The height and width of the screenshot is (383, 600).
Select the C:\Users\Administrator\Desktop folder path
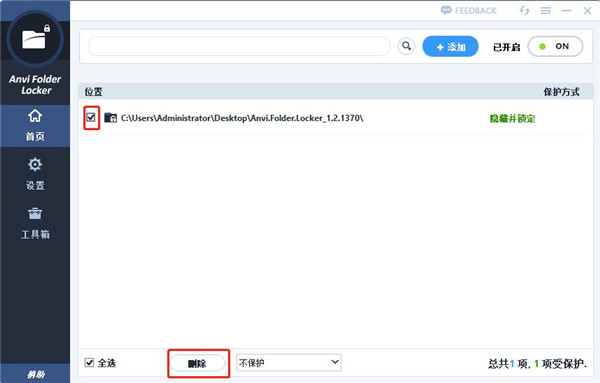[x=242, y=118]
